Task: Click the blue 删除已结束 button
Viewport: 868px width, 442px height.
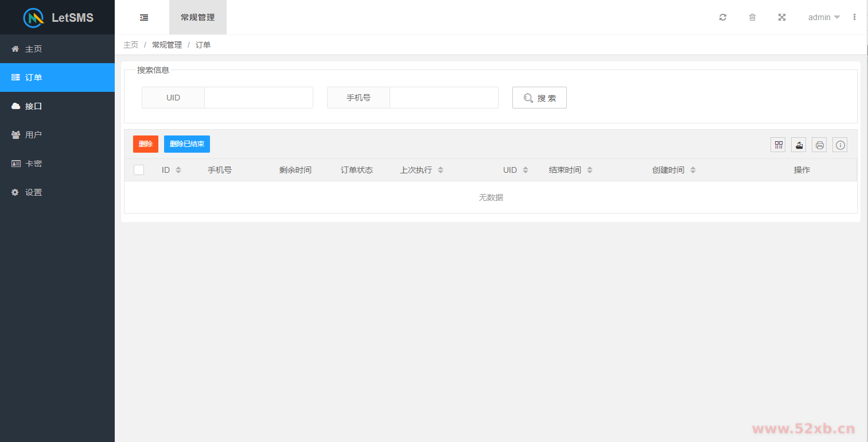Action: 187,144
